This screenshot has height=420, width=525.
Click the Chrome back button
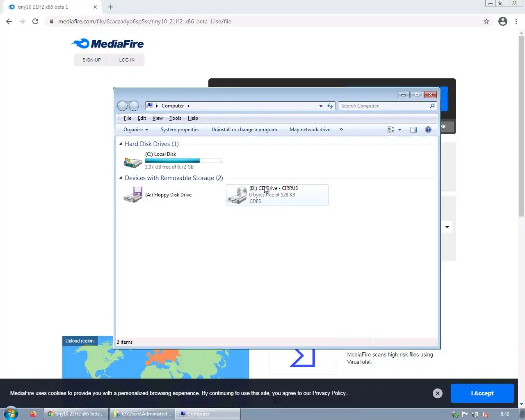[x=9, y=21]
